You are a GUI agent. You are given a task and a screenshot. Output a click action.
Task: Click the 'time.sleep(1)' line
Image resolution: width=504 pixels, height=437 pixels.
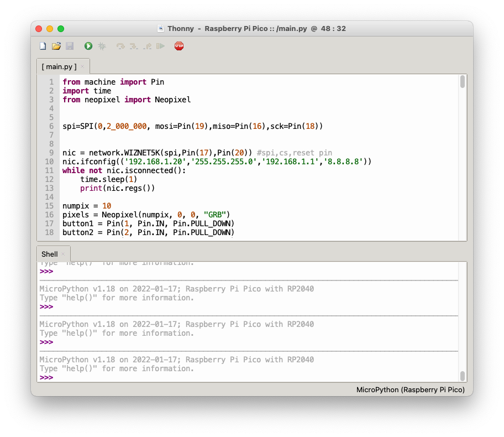point(109,179)
